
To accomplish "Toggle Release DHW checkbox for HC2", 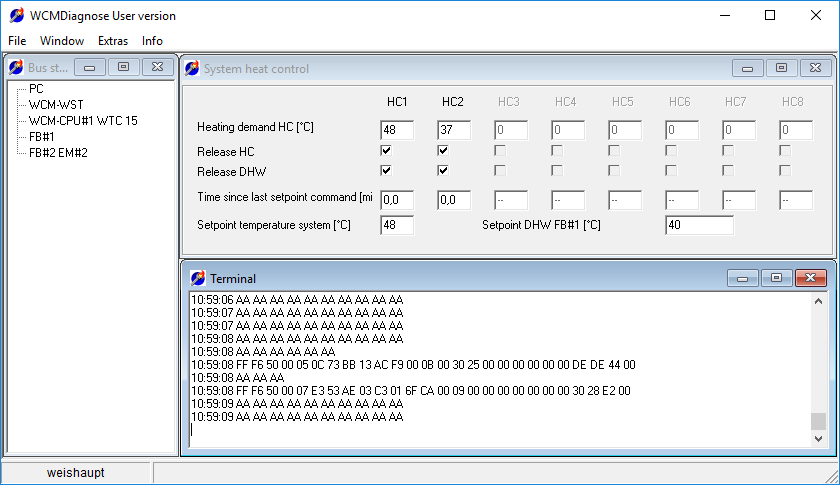I will [x=442, y=170].
